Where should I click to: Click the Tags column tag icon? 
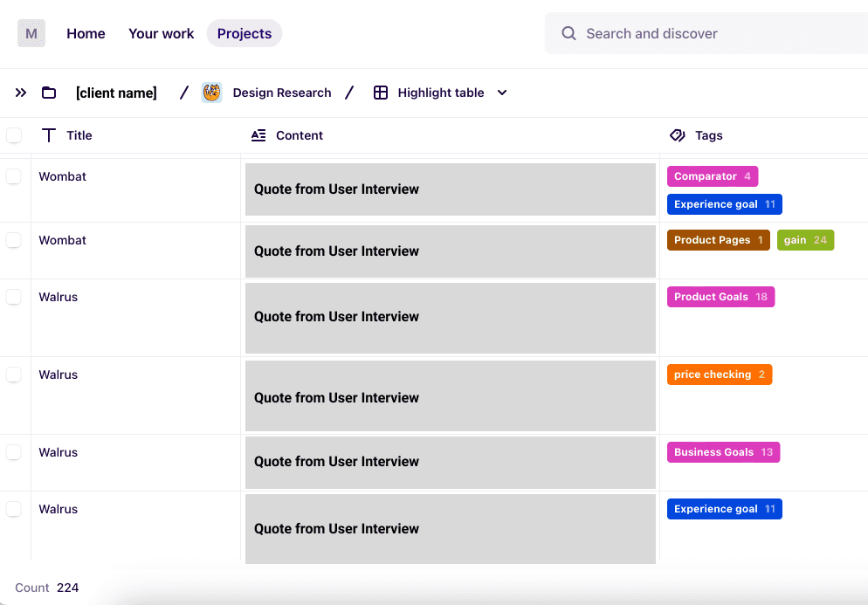click(677, 135)
